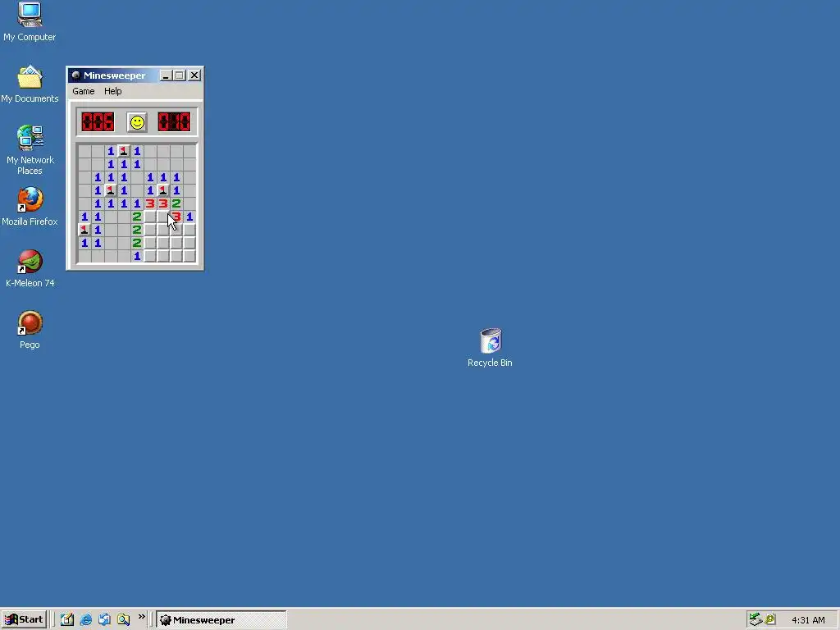840x630 pixels.
Task: Launch Outlook Express from quick launch
Action: [x=104, y=620]
